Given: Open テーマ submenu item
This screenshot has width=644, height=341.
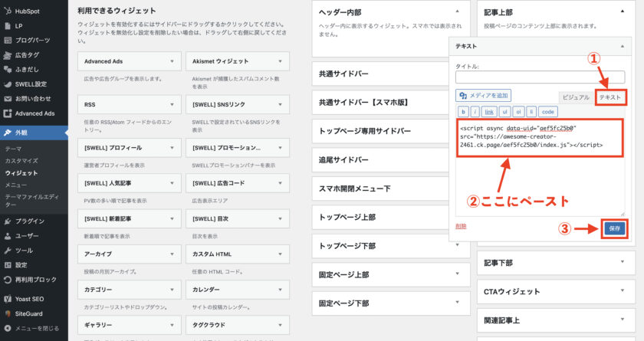Looking at the screenshot, I should [x=13, y=149].
